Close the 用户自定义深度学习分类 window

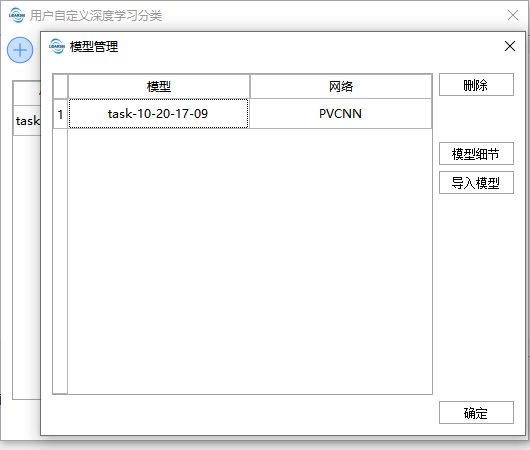point(513,15)
